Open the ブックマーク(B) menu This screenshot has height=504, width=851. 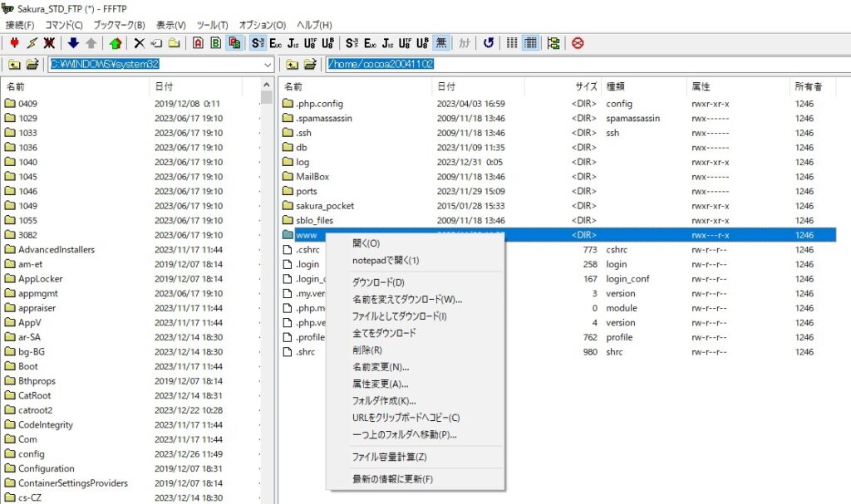click(119, 25)
